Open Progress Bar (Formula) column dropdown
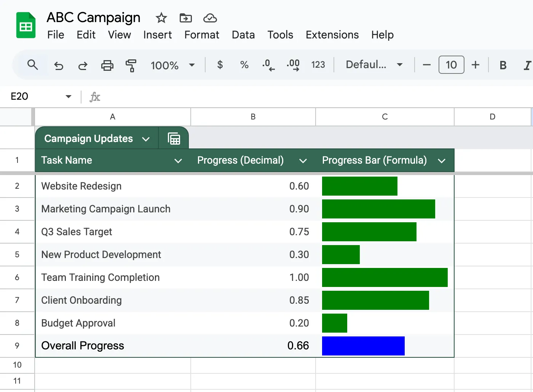 pyautogui.click(x=442, y=161)
